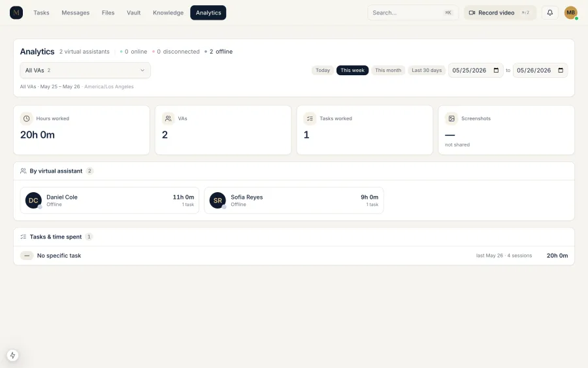Click the 0 online status text

pyautogui.click(x=136, y=52)
